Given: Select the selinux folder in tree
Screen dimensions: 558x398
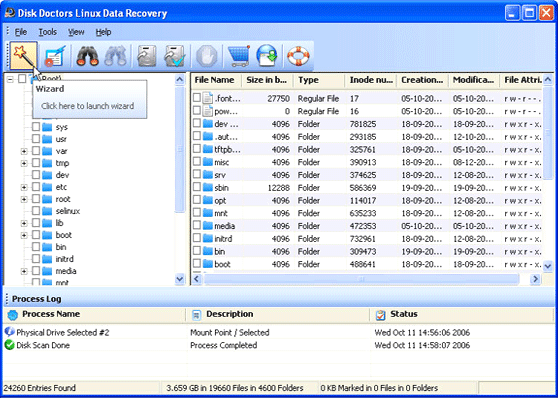Looking at the screenshot, I should click(68, 211).
